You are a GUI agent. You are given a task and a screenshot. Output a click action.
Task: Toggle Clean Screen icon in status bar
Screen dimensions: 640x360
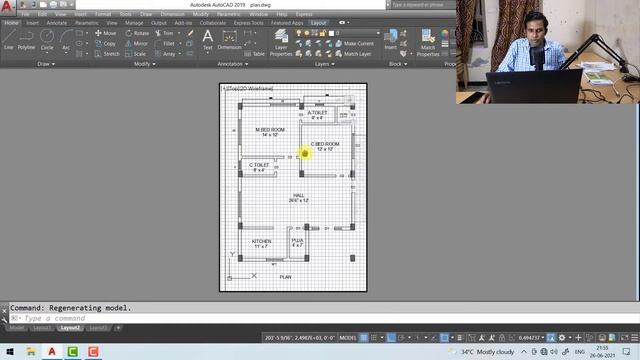coord(624,338)
